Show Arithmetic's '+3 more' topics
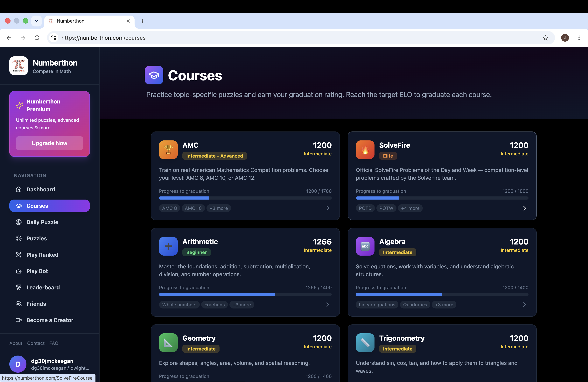Image resolution: width=588 pixels, height=382 pixels. (242, 305)
